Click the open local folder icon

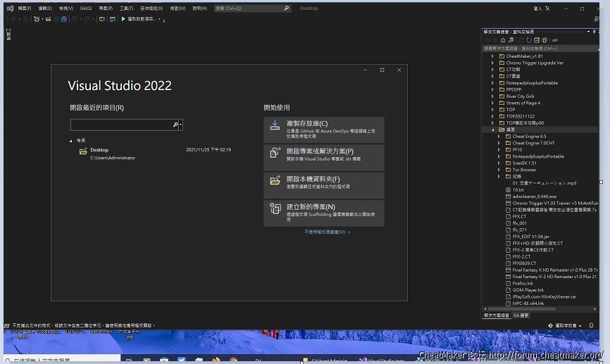(275, 181)
